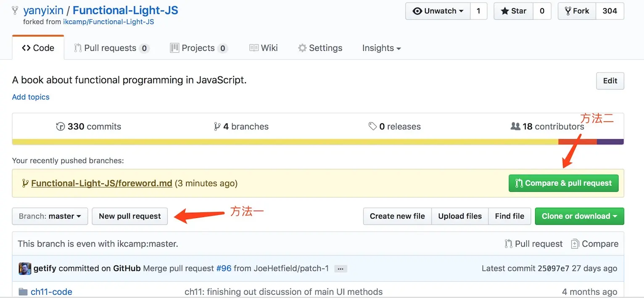Click the star count 0

point(542,11)
